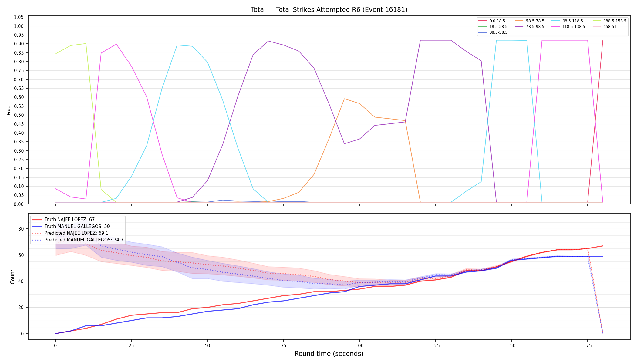This screenshot has width=637, height=364.
Task: Select the '118.5-138.5' legend entry
Action: pos(568,27)
